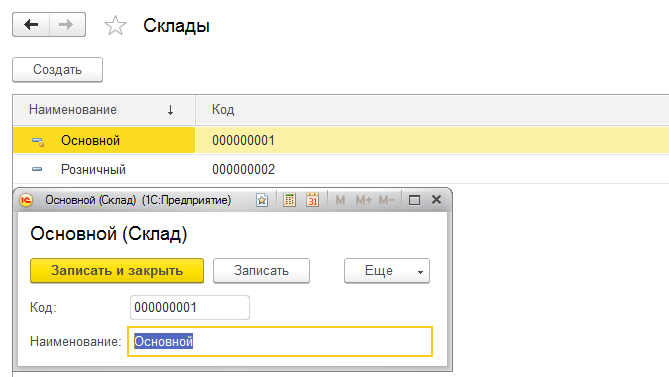This screenshot has width=669, height=377.
Task: Maximize the Основной (Склад) dialog
Action: [x=414, y=200]
